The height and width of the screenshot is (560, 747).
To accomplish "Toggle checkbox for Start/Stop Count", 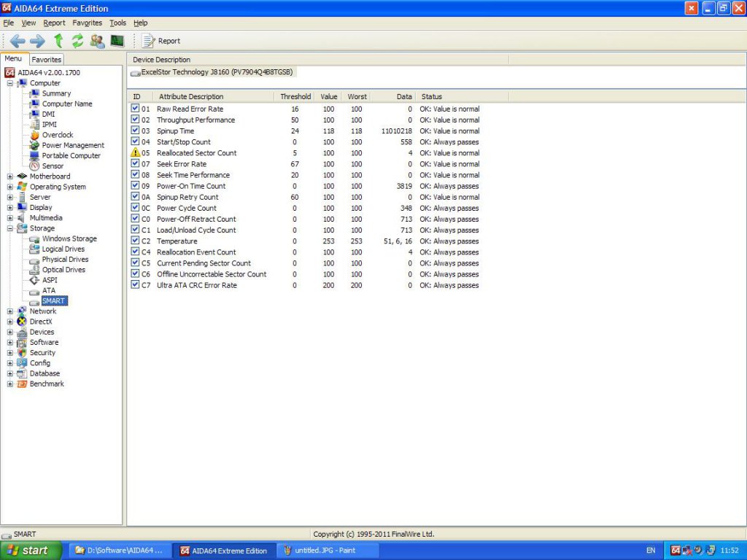I will 135,141.
